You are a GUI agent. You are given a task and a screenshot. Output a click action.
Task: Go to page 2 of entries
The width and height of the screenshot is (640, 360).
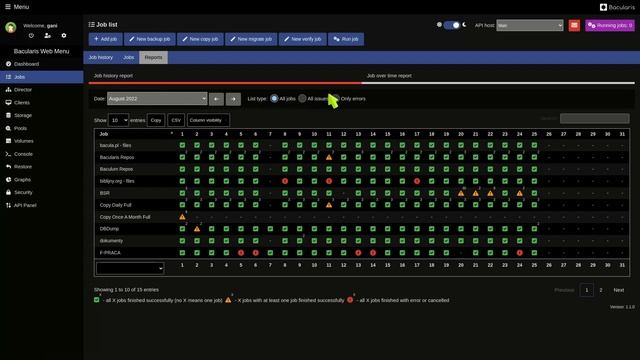point(600,290)
